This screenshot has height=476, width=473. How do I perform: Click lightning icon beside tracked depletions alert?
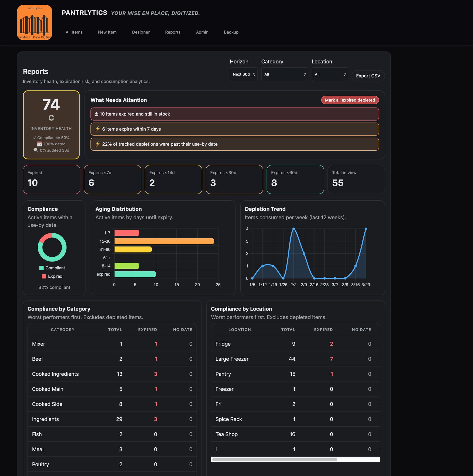pos(98,144)
